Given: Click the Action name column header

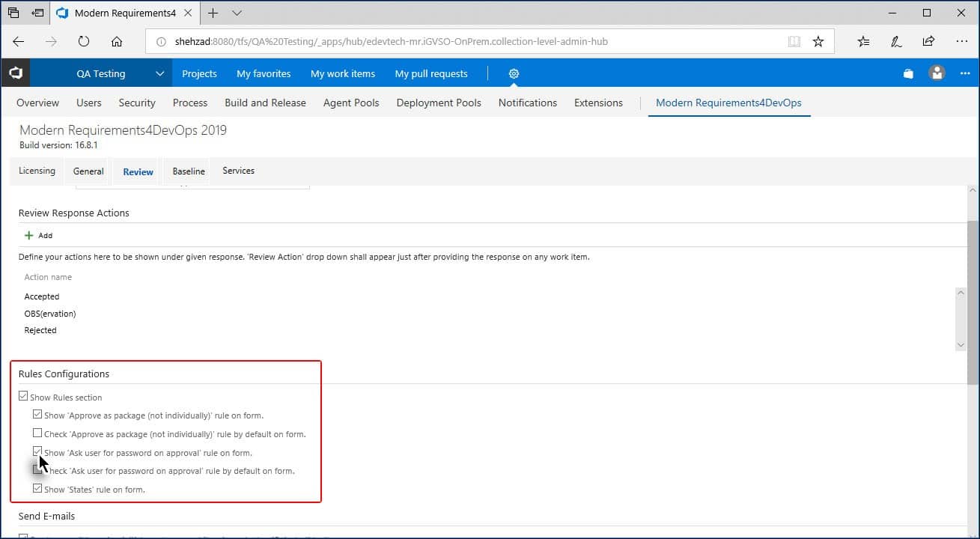Looking at the screenshot, I should (48, 277).
